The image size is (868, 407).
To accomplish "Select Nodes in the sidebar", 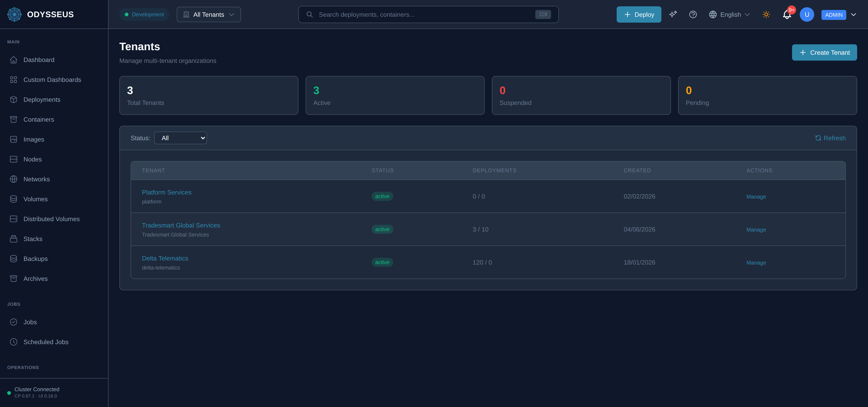I will (54, 159).
